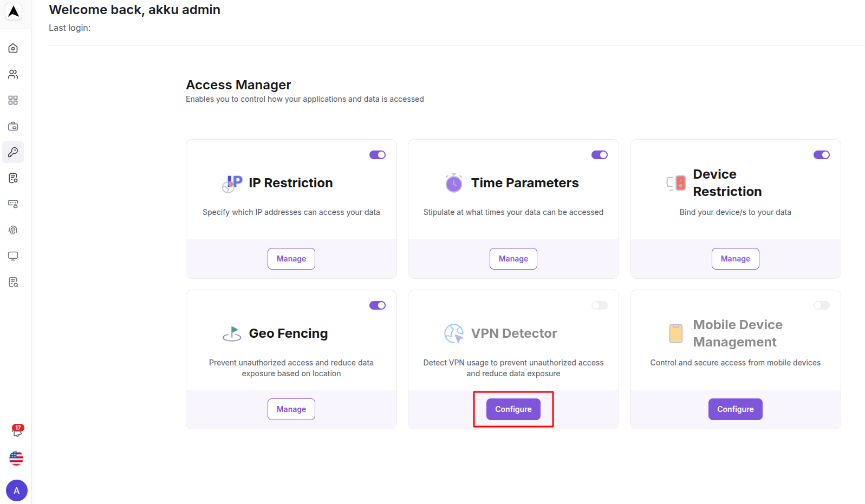Click the Device Restriction card icon
The image size is (865, 504).
click(676, 183)
